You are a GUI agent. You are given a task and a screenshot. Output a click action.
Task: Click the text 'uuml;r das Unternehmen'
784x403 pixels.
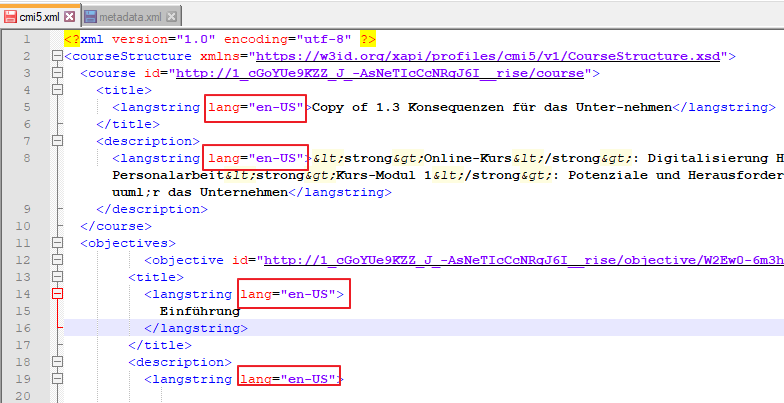tap(200, 192)
